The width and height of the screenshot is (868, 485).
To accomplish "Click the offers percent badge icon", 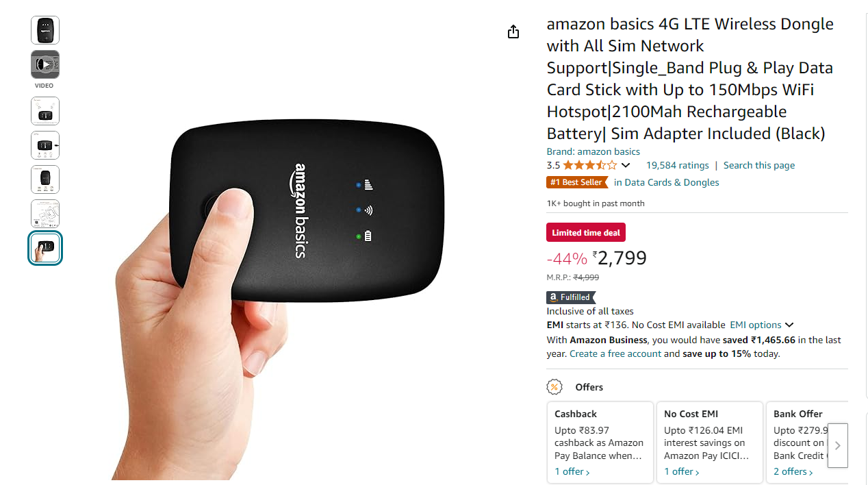I will (554, 387).
